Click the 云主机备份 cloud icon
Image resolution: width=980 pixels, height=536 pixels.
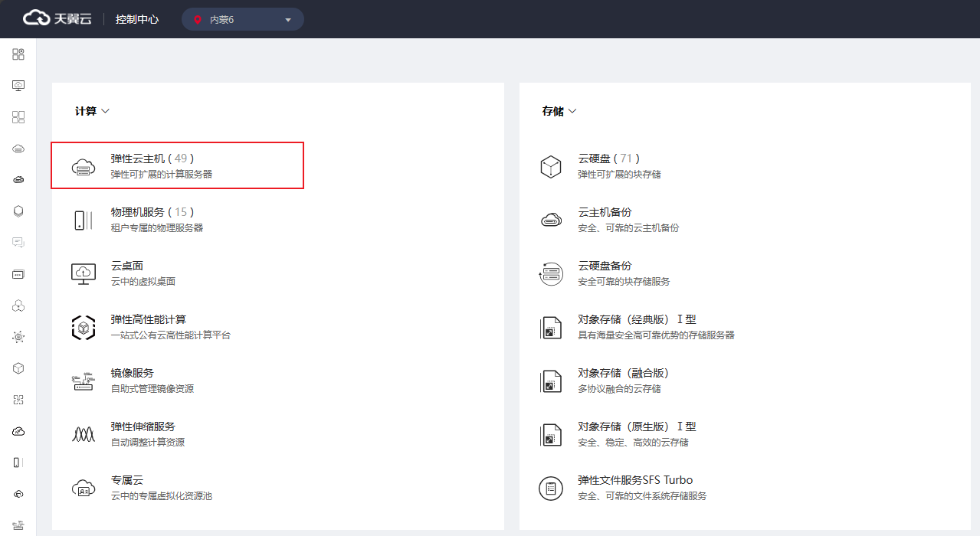tap(551, 220)
